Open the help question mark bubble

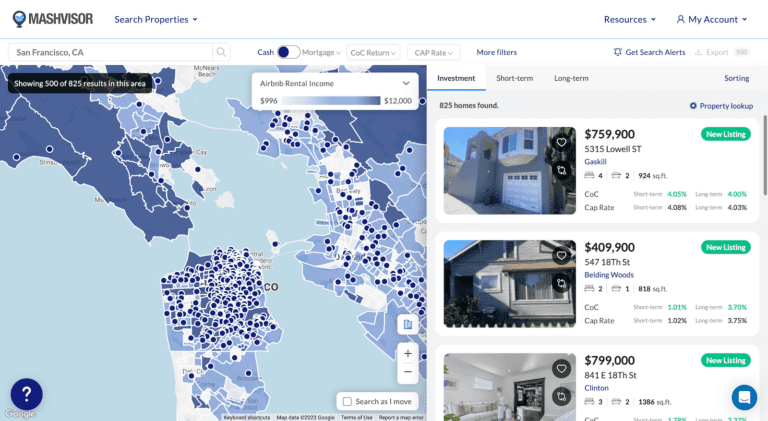[26, 394]
